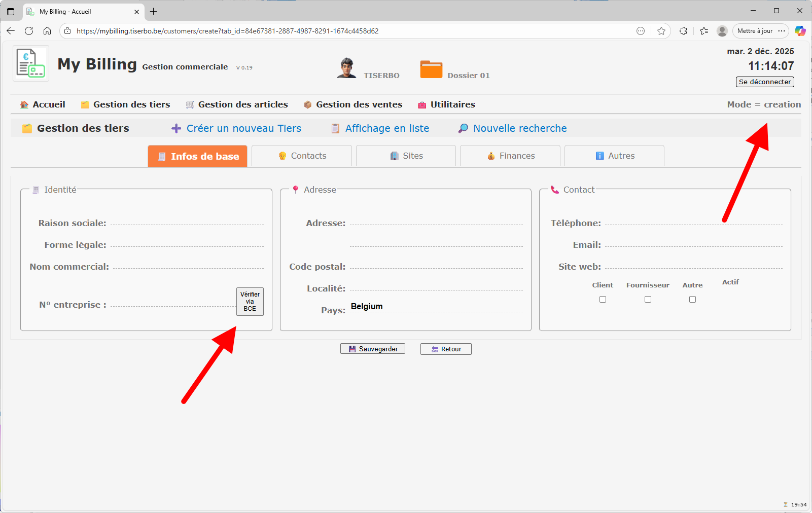Open the Gestion des articles menu
Viewport: 812px width, 513px height.
click(x=237, y=104)
